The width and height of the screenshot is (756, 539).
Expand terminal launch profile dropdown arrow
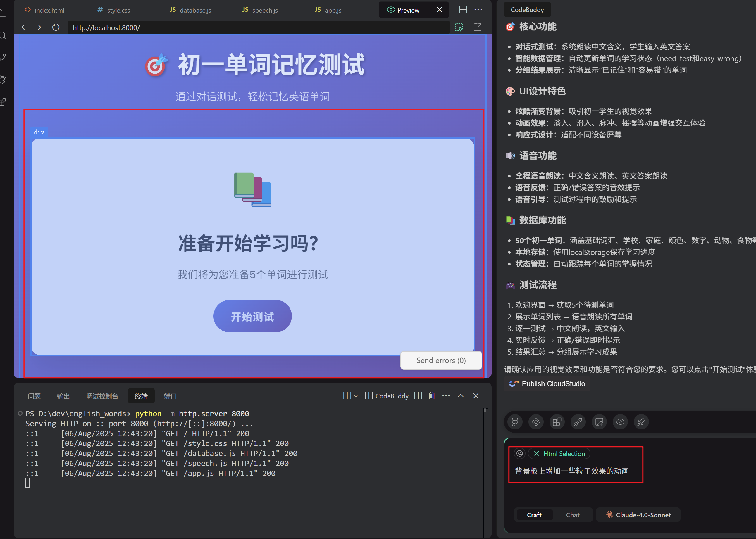coord(356,396)
